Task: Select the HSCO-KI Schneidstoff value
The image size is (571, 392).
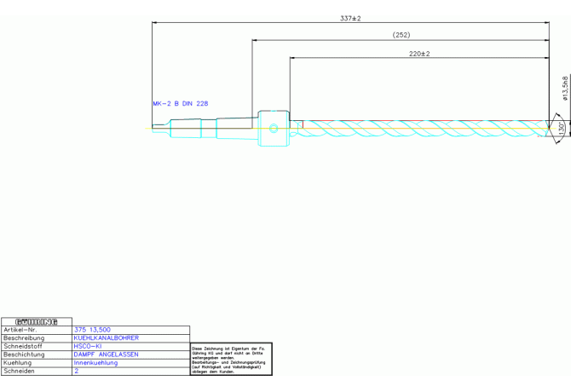Action: pyautogui.click(x=88, y=346)
